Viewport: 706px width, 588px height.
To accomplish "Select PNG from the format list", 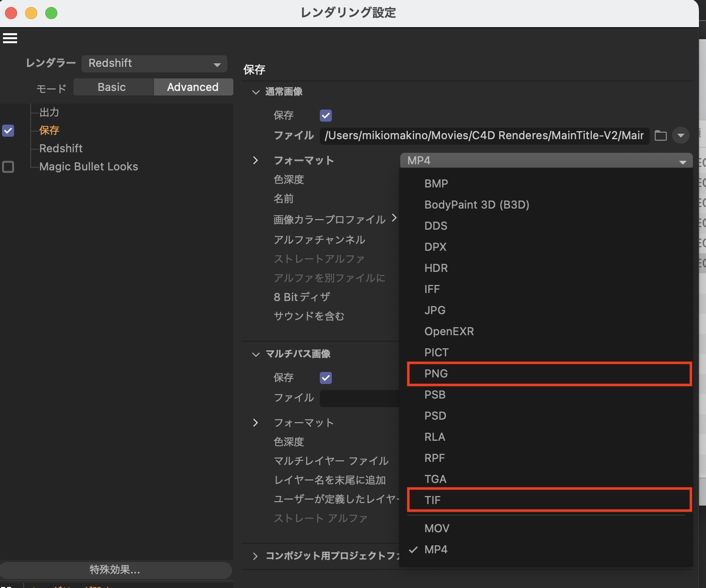I will [436, 374].
